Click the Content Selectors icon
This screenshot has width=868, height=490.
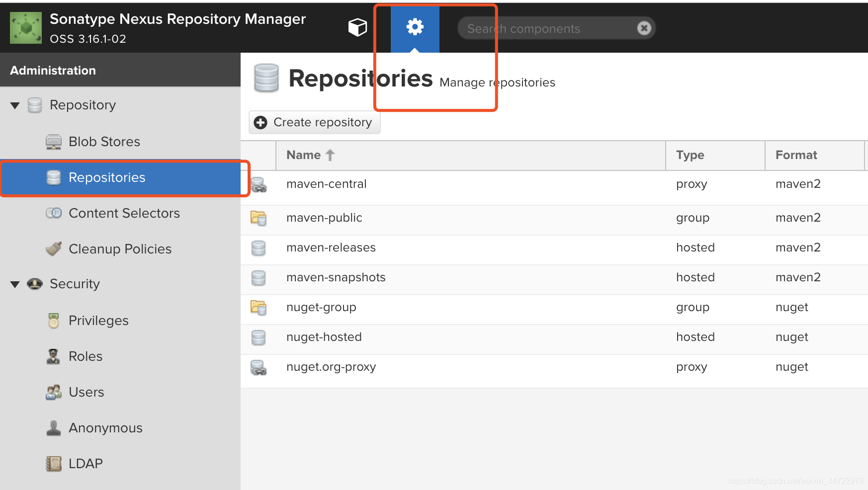click(x=54, y=213)
